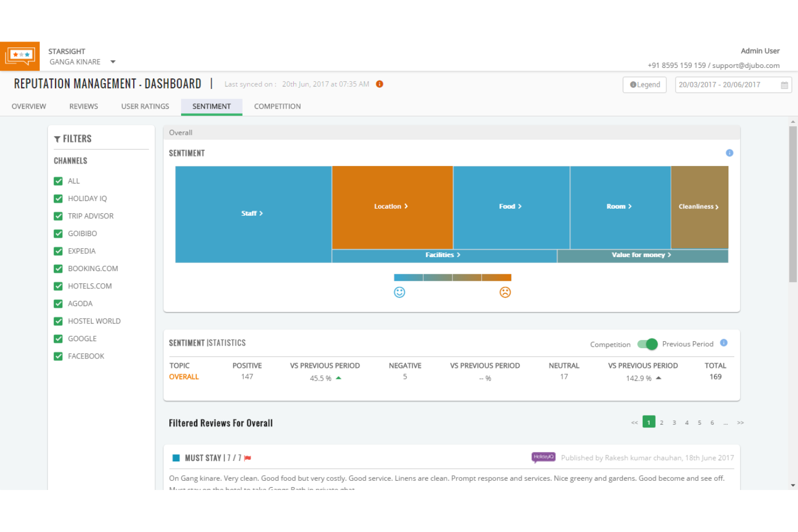Image resolution: width=798 pixels, height=532 pixels.
Task: Click the calendar icon in the date range field
Action: coord(785,85)
